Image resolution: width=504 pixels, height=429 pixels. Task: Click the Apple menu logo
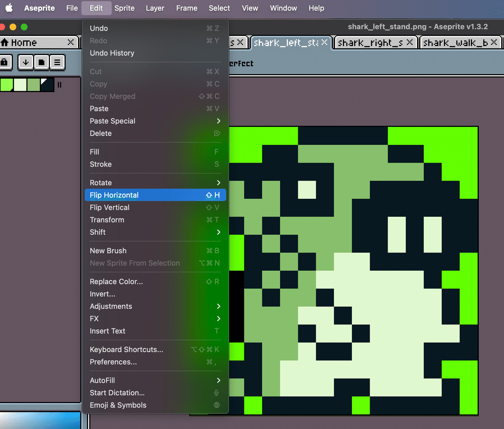click(9, 8)
